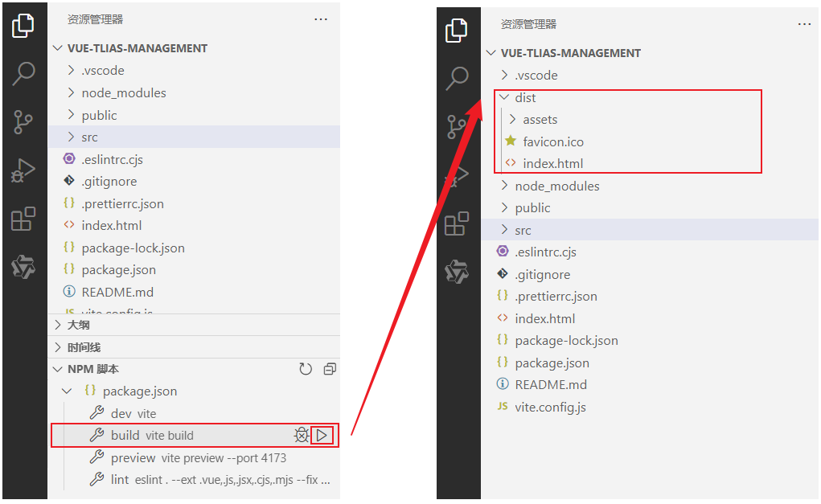The height and width of the screenshot is (504, 821).
Task: Open index.html inside the dist folder
Action: click(552, 163)
